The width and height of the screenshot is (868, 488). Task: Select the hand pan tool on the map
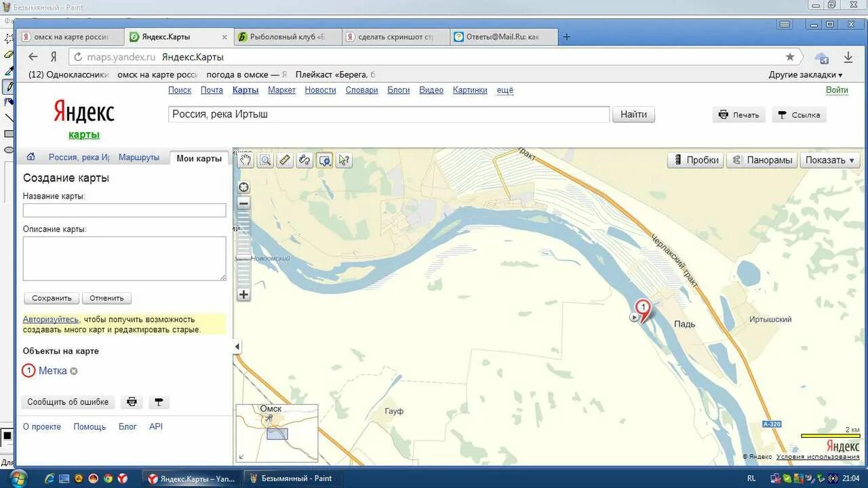tap(245, 160)
